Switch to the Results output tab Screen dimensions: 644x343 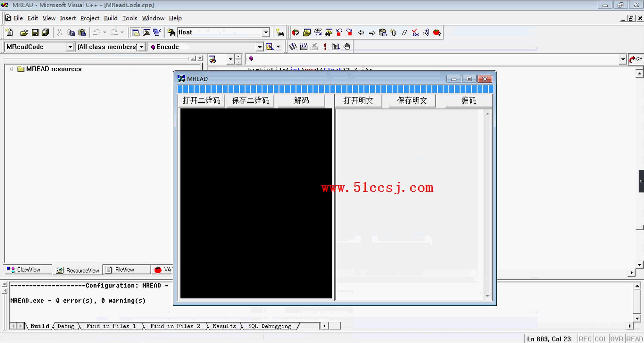[x=224, y=326]
